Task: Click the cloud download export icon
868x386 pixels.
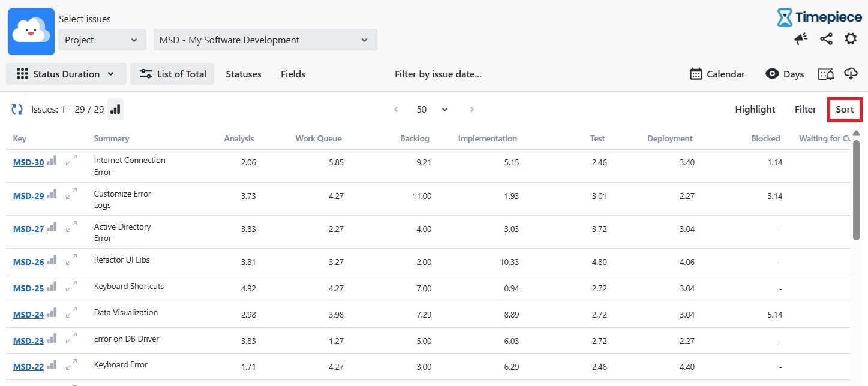Action: coord(851,74)
